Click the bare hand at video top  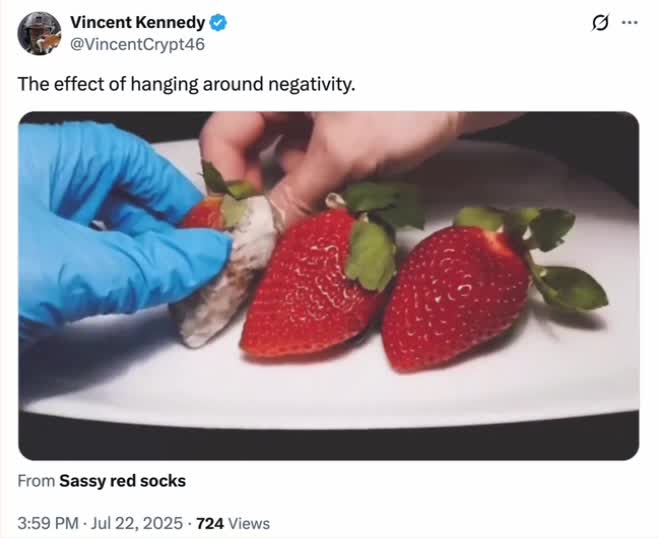[320, 145]
